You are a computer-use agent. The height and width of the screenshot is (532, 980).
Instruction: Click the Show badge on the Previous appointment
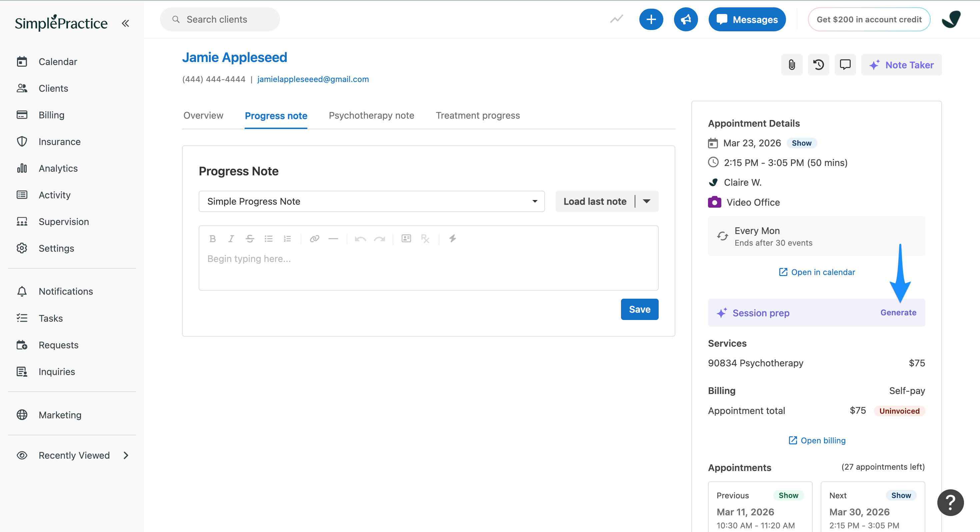pyautogui.click(x=788, y=495)
